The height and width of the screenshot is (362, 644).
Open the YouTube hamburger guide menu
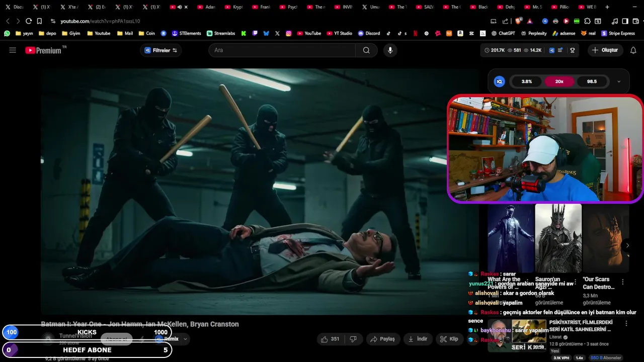tap(13, 50)
